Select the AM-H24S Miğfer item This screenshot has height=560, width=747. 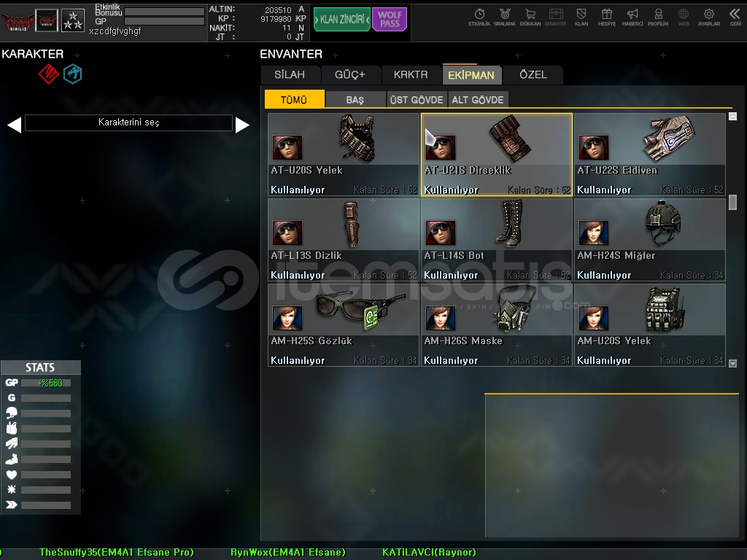650,240
